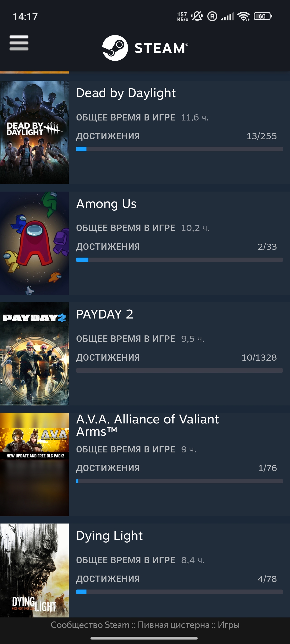290x644 pixels.
Task: Tap the Wi-Fi status icon
Action: coord(244,16)
